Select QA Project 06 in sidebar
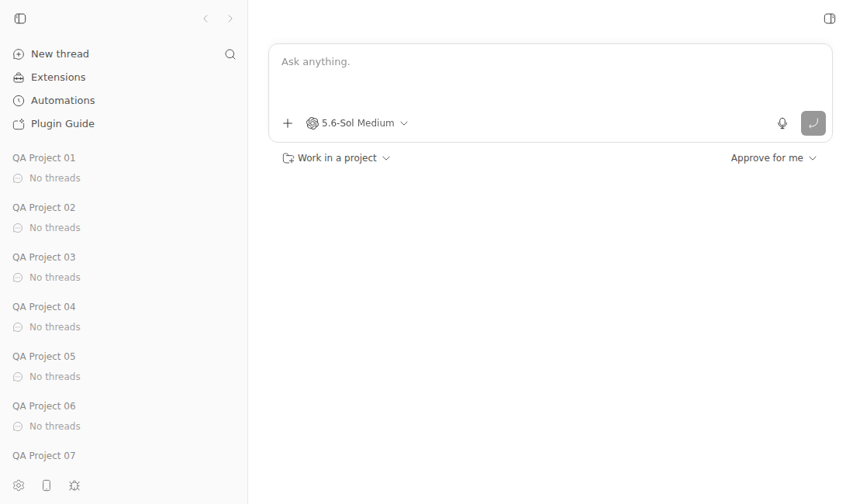The image size is (853, 504). pyautogui.click(x=44, y=406)
